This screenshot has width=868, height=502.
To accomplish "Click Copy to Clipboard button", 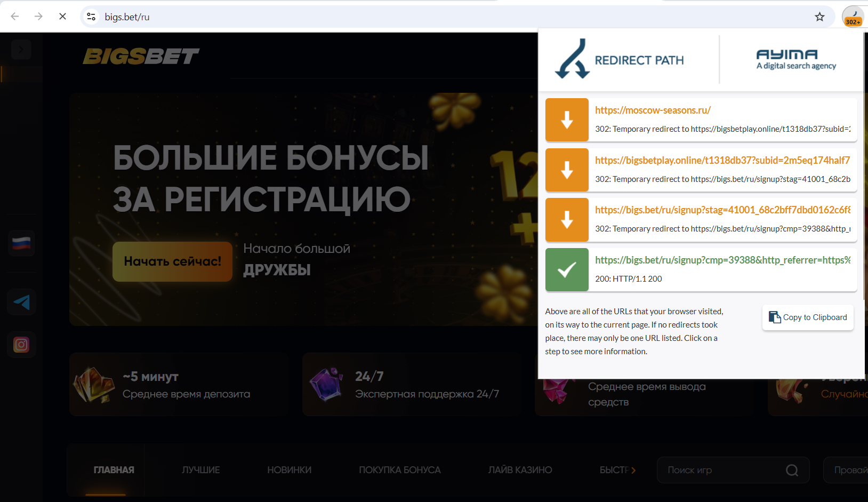I will [x=808, y=317].
